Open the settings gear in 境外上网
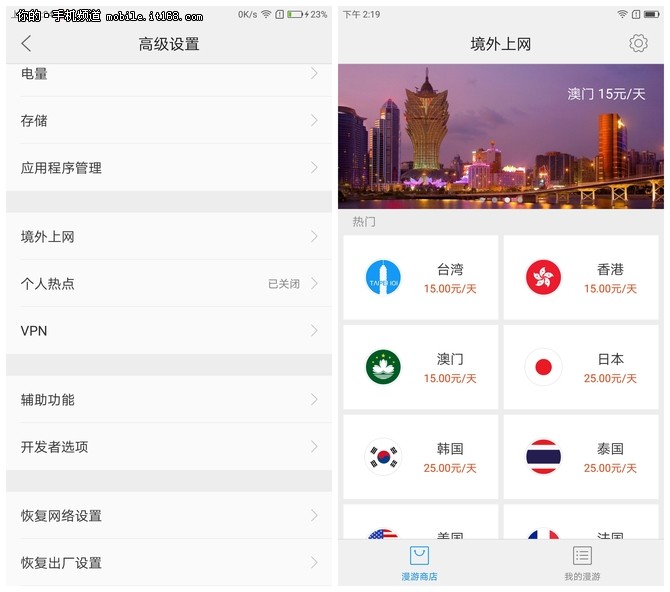 click(638, 43)
